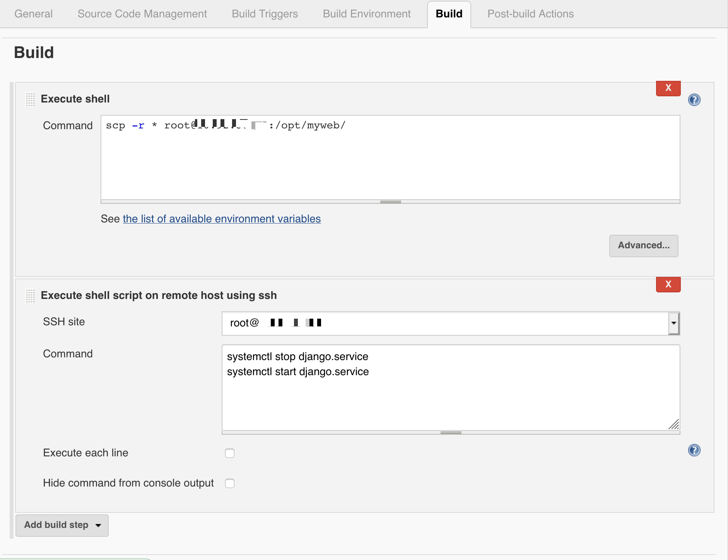Image resolution: width=728 pixels, height=560 pixels.
Task: Delete the Execute shell build step
Action: point(668,88)
